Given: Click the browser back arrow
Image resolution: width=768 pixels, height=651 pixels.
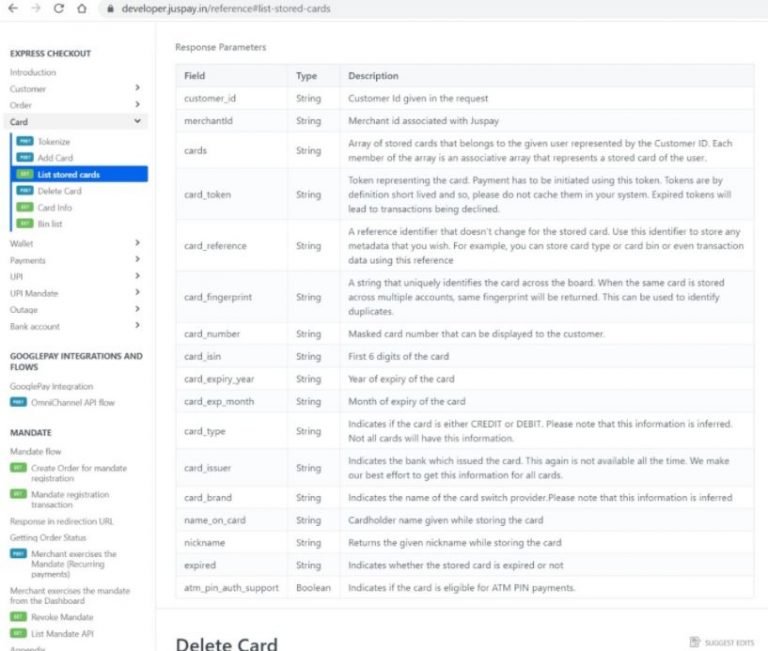Looking at the screenshot, I should (13, 9).
